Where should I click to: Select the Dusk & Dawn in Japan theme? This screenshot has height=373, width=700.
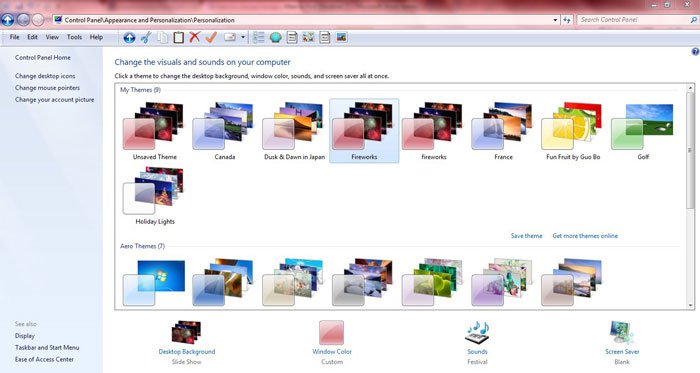tap(294, 131)
